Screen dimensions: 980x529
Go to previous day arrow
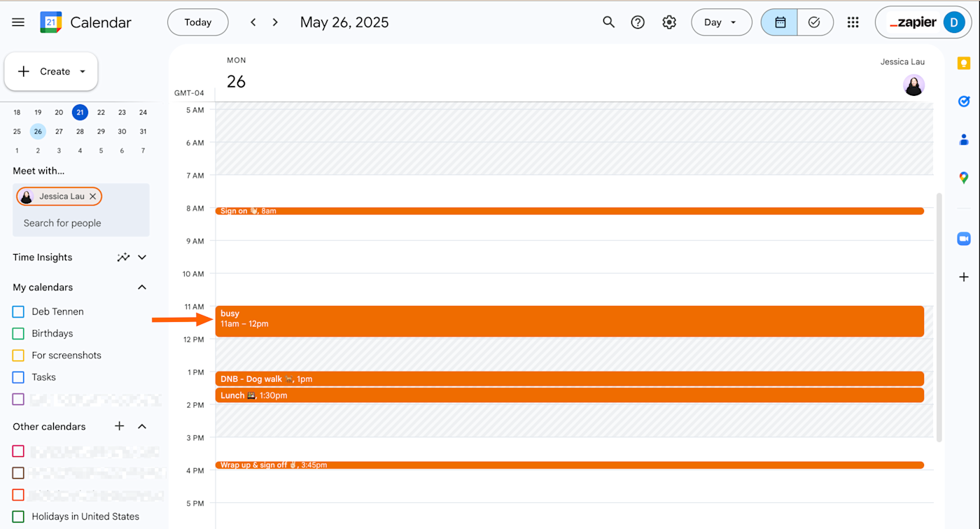pos(253,22)
